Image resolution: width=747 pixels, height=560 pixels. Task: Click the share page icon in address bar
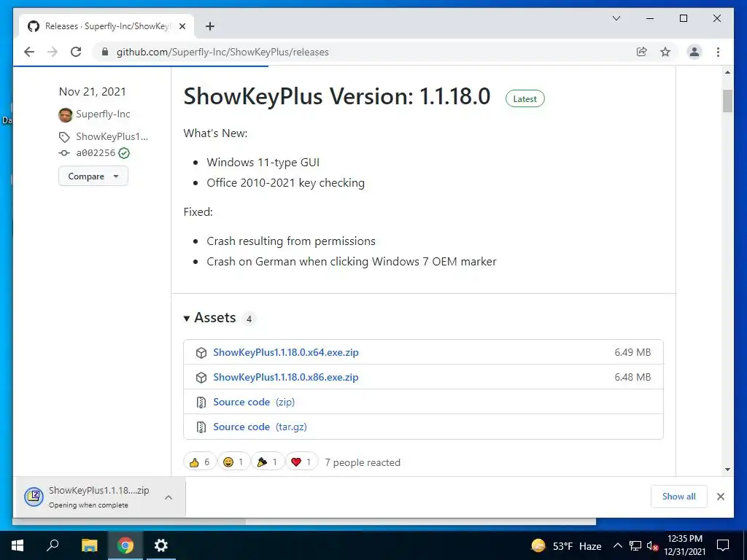[x=642, y=52]
